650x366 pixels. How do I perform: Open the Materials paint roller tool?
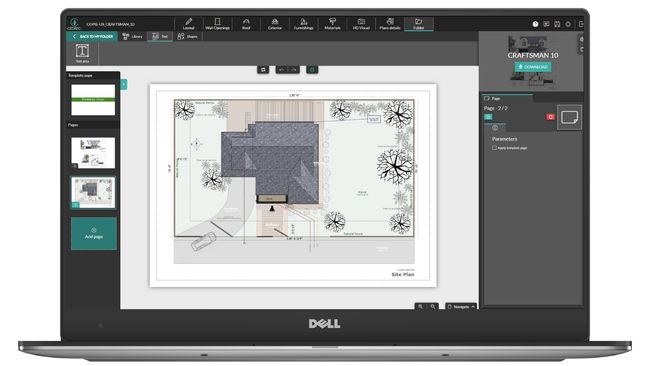(332, 24)
